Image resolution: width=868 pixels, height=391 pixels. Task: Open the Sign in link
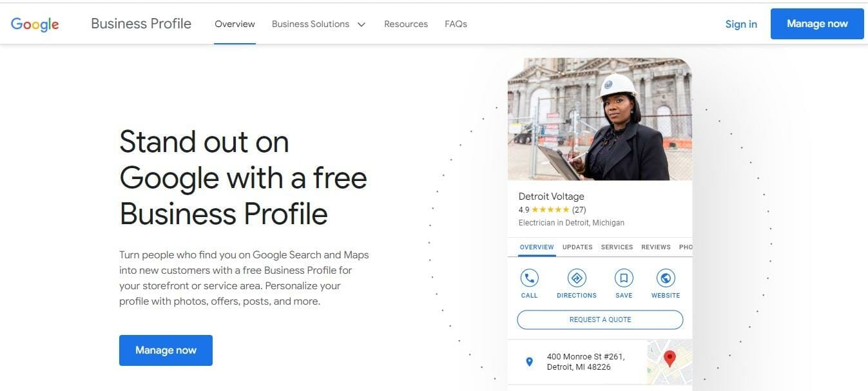[740, 24]
